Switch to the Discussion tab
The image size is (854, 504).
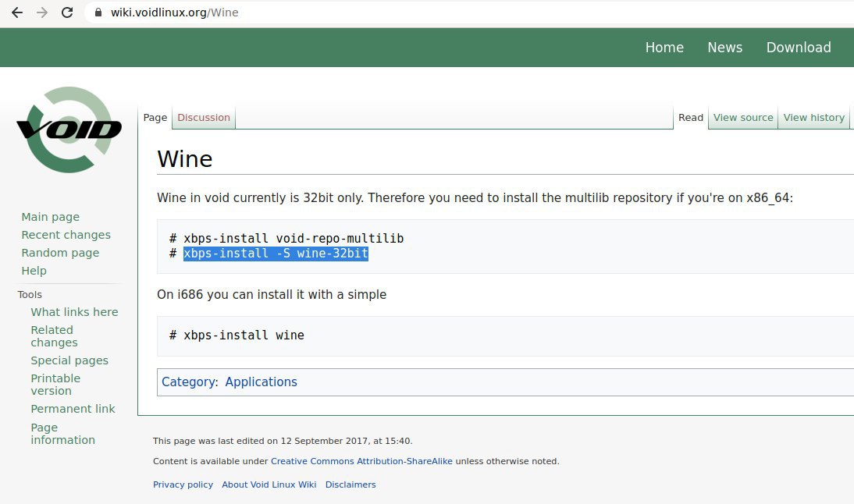[x=204, y=118]
